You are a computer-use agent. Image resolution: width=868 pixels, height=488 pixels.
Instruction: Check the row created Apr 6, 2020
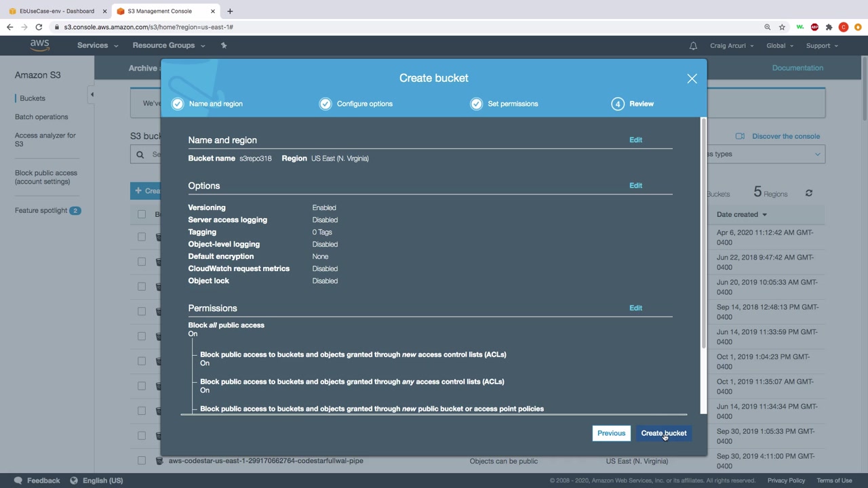(142, 237)
